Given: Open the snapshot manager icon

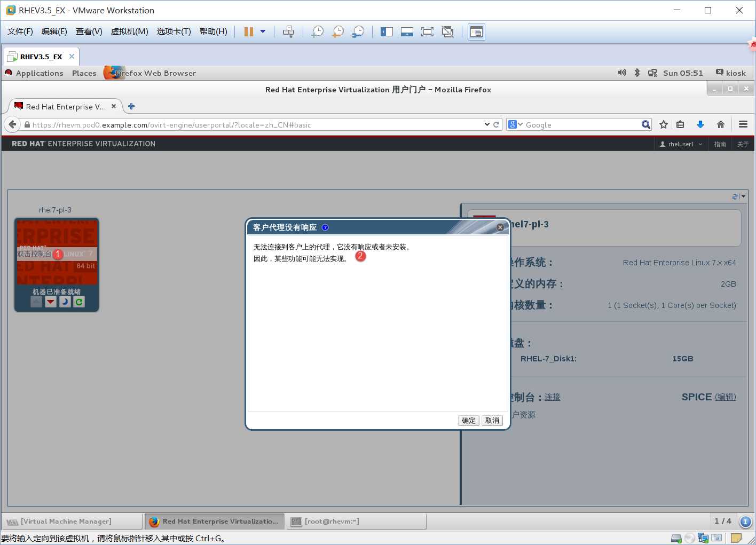Looking at the screenshot, I should pos(358,31).
